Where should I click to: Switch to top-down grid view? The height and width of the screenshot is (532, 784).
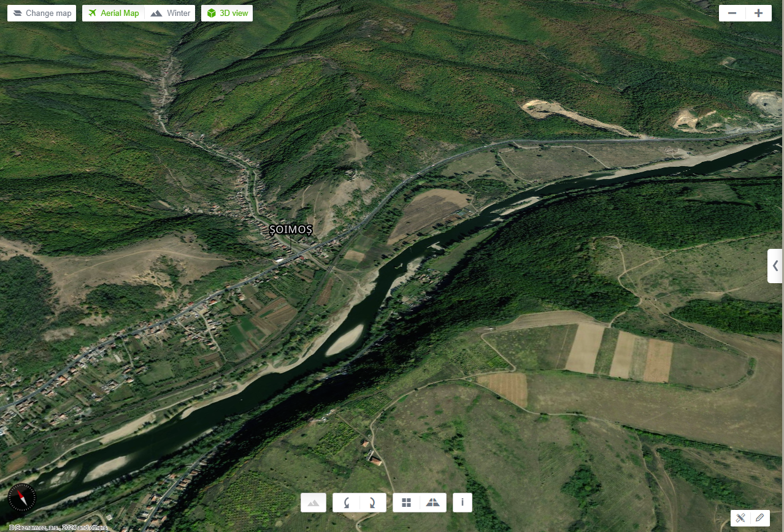[406, 503]
